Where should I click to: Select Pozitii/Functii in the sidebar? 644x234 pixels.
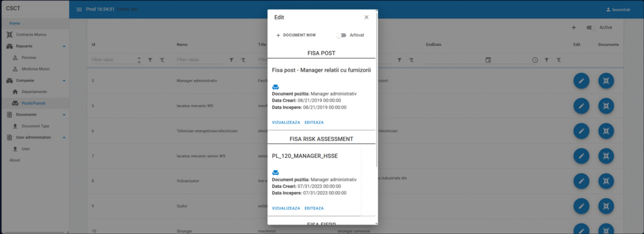[34, 103]
